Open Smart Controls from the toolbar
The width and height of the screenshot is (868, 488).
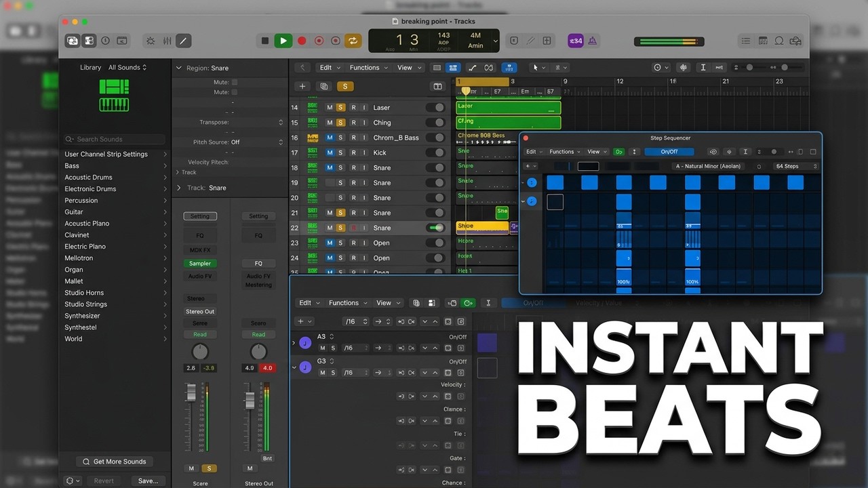(x=151, y=41)
